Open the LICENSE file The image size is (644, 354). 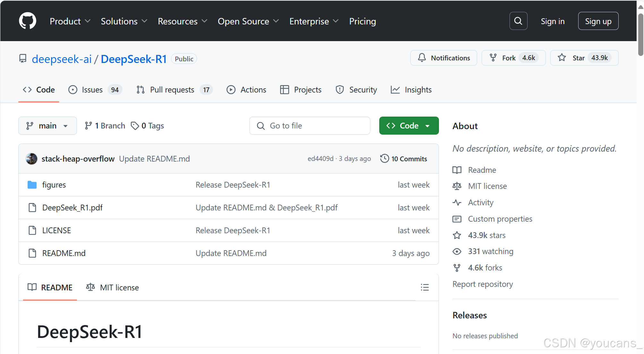point(56,230)
